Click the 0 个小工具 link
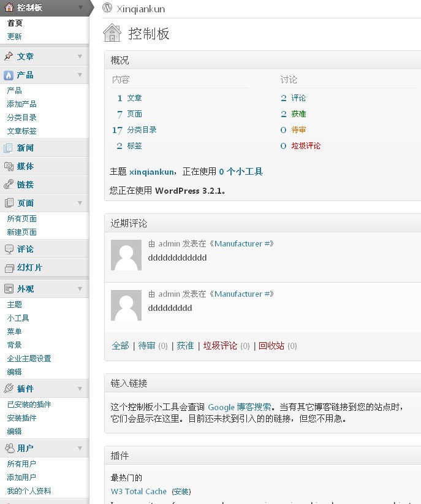 pos(241,172)
